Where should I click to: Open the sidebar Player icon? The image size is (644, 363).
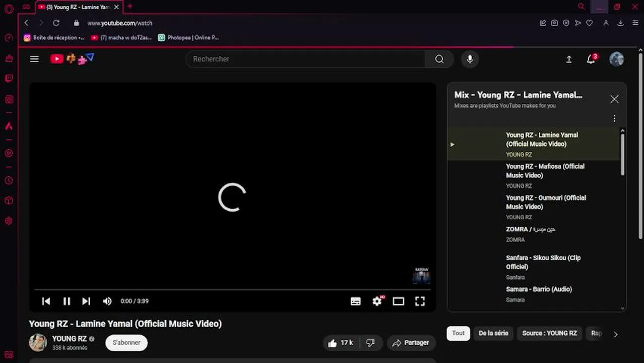[9, 153]
